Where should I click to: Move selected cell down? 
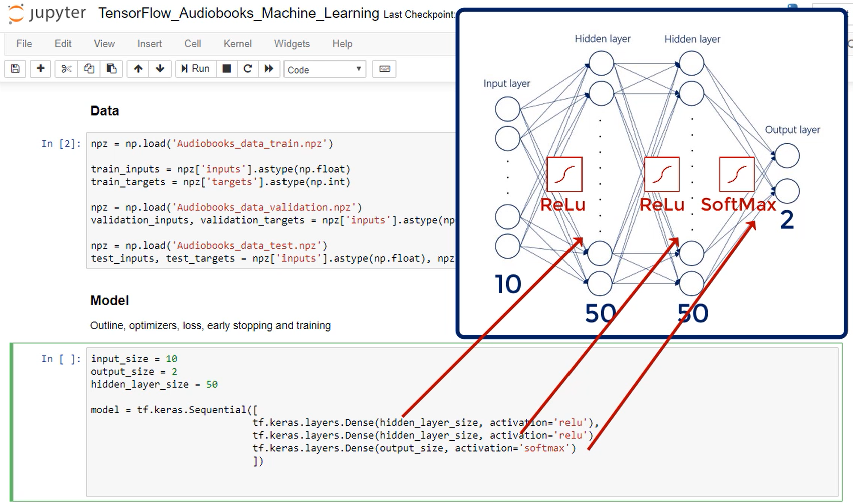pyautogui.click(x=160, y=69)
